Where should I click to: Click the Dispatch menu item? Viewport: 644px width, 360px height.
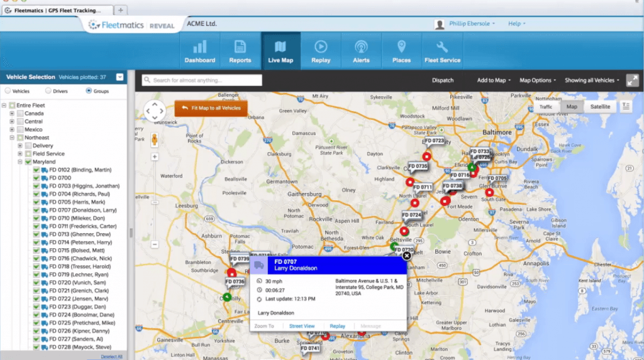443,80
